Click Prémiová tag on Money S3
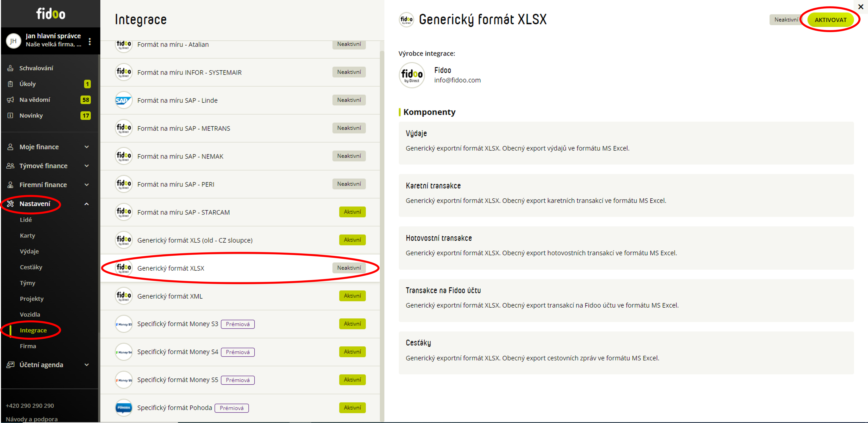Viewport: 868px width, 423px height. (238, 324)
